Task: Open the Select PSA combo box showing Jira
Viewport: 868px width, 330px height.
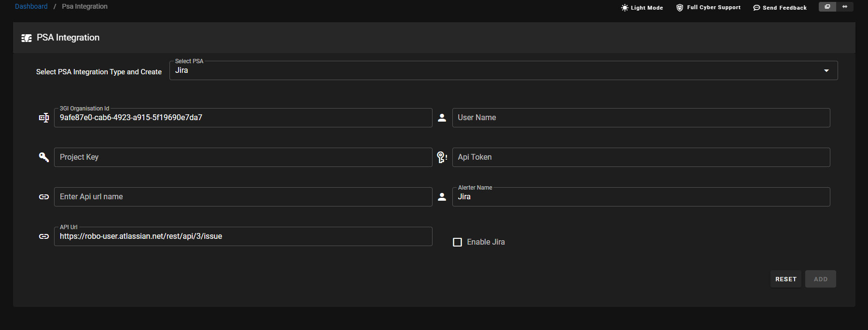Action: (504, 70)
